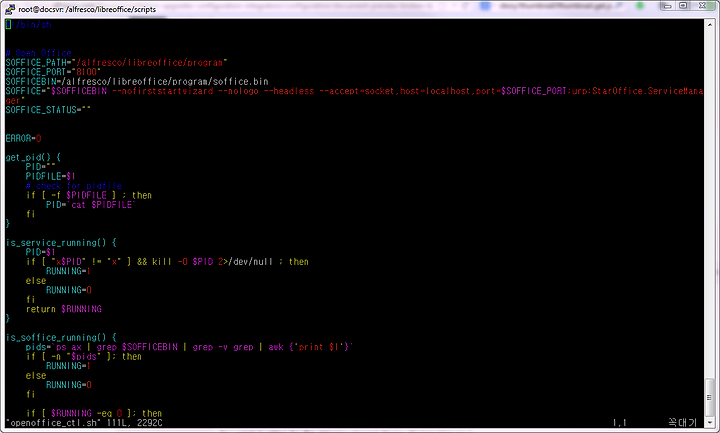
Task: Click the 'get_pid() {' function header
Action: 33,157
